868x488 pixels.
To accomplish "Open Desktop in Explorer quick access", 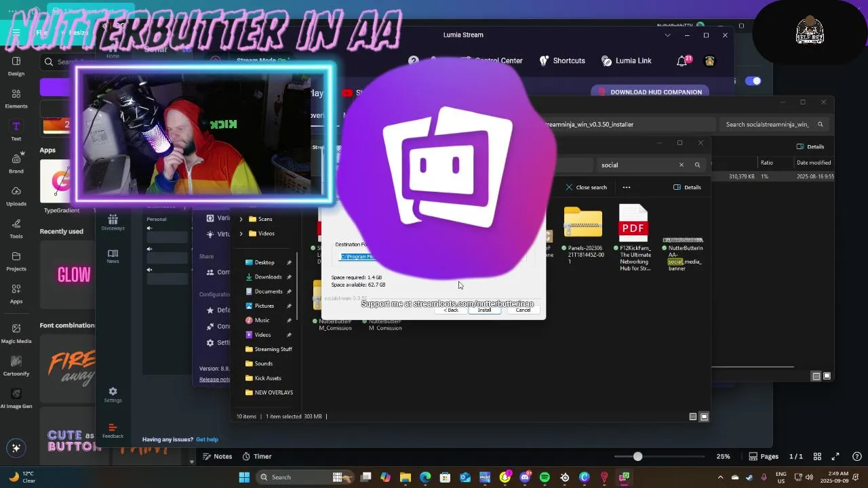I will [264, 262].
